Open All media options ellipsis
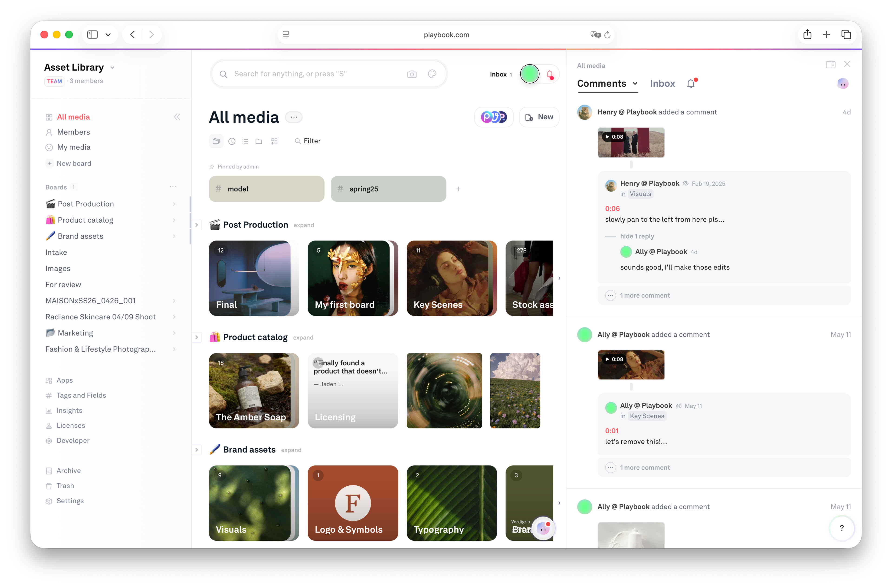This screenshot has width=892, height=588. click(x=294, y=117)
